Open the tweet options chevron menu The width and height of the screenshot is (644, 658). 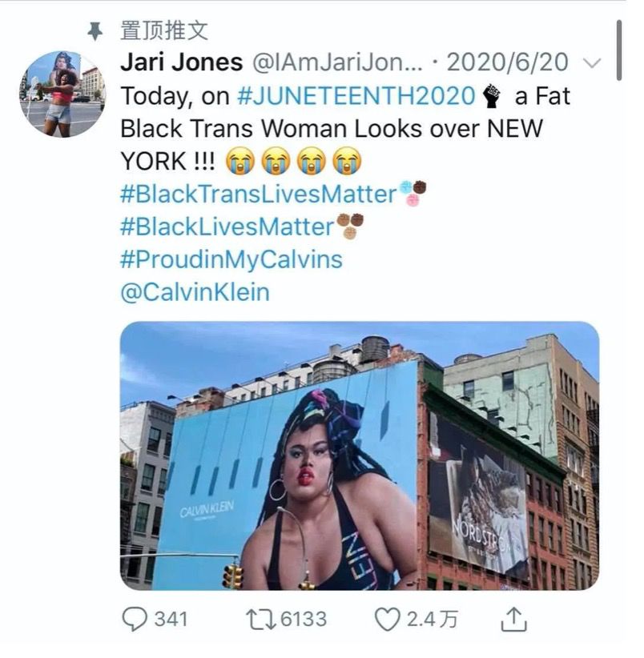point(593,63)
